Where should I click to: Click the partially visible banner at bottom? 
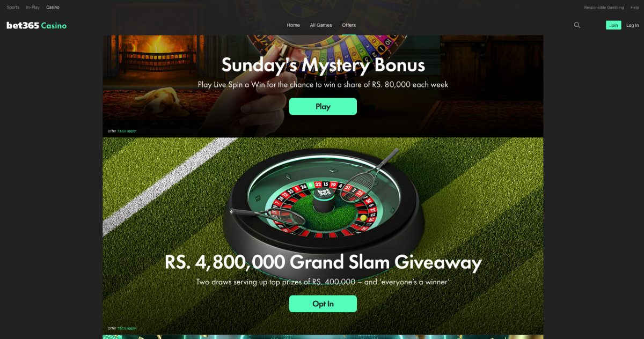click(323, 337)
